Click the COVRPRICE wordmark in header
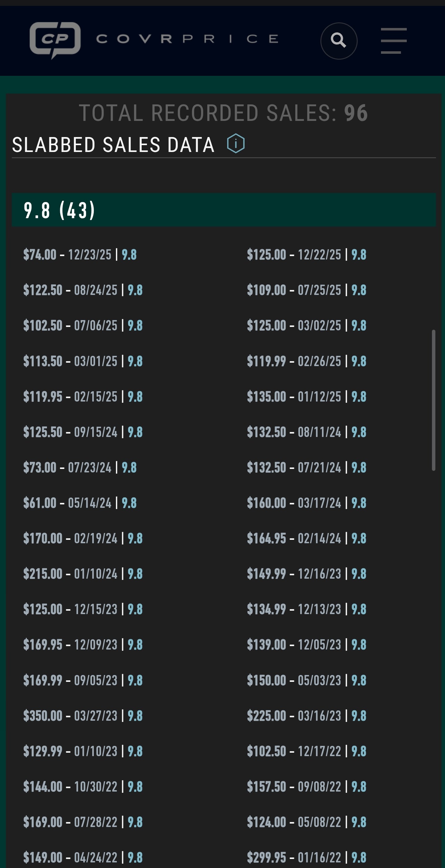445x868 pixels. (x=187, y=39)
